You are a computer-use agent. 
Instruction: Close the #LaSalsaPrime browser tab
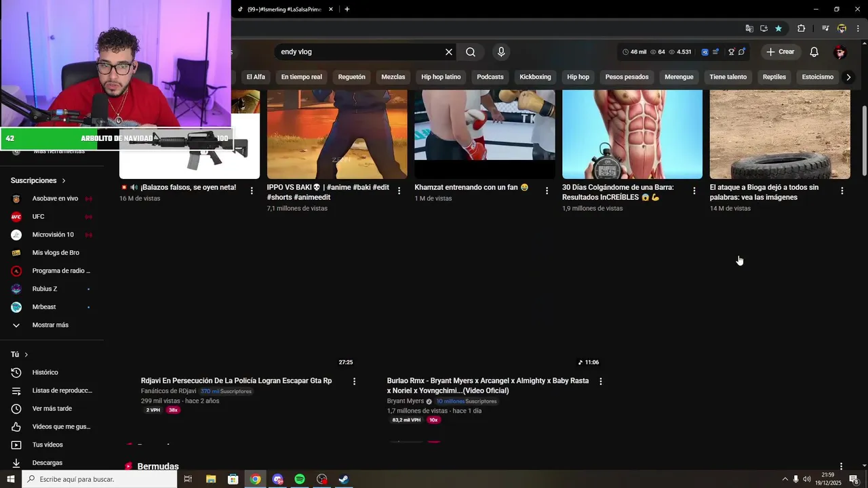(331, 9)
